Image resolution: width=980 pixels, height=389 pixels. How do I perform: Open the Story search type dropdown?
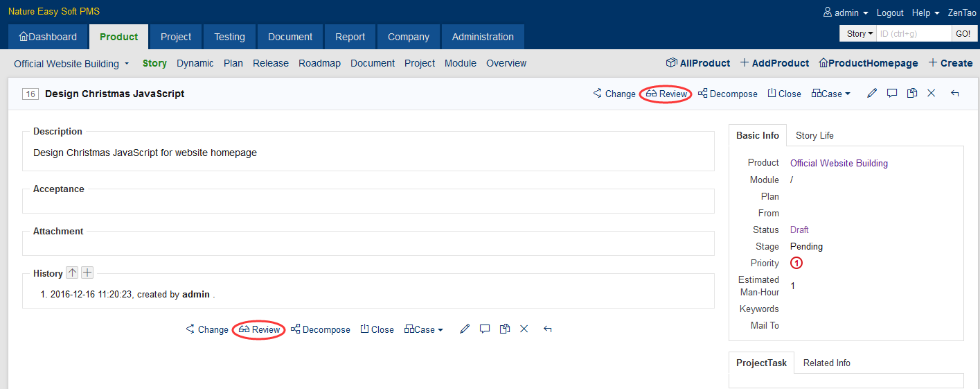pyautogui.click(x=858, y=34)
